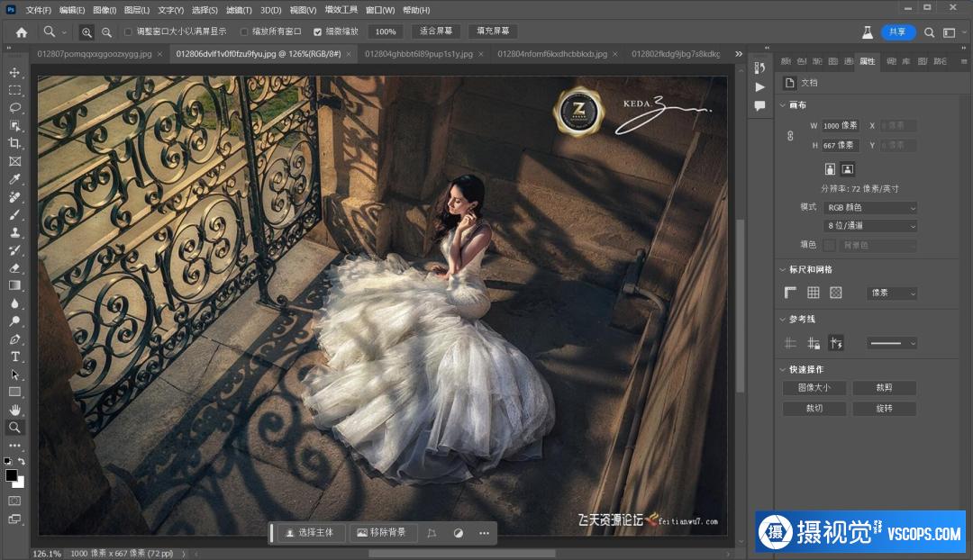Select the Zoom tool in the toolbox
973x560 pixels.
point(15,428)
